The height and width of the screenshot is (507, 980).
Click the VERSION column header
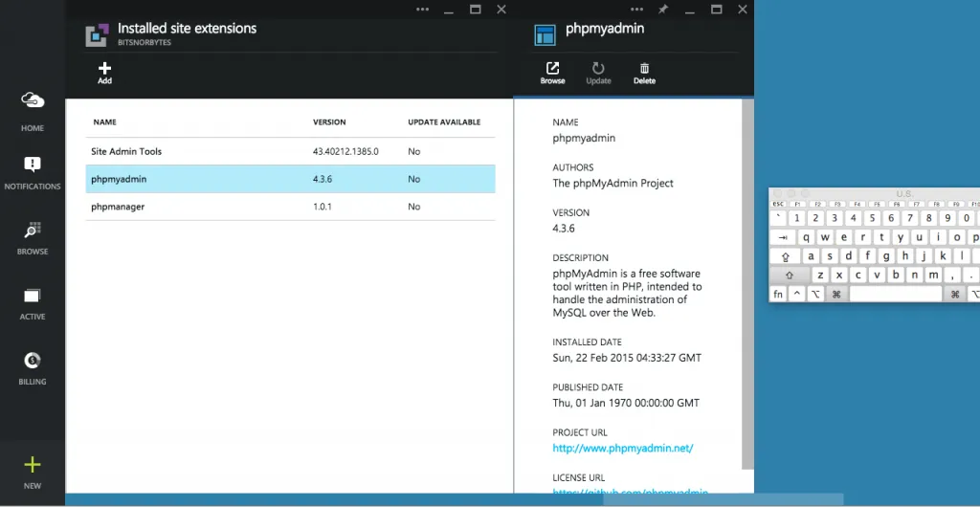pos(329,122)
